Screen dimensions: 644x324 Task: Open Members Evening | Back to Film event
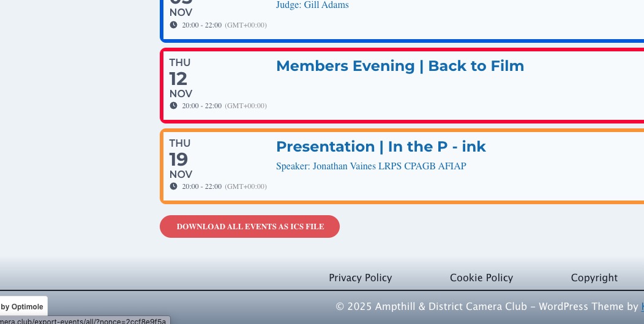point(400,66)
